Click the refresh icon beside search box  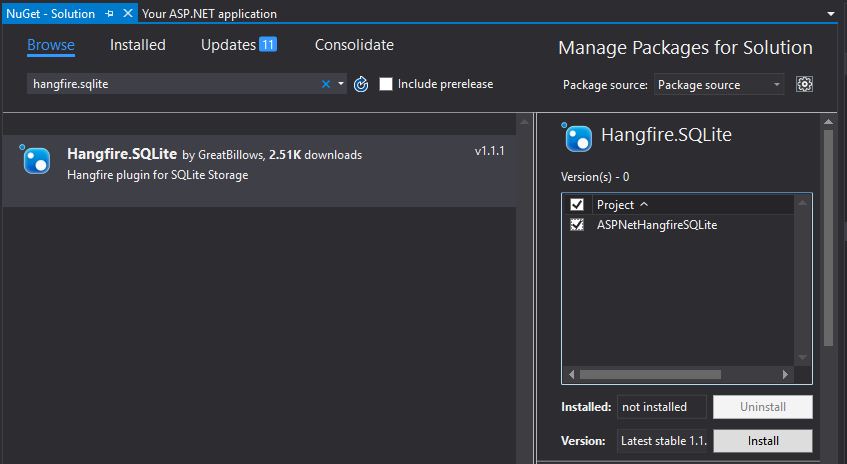(x=362, y=85)
